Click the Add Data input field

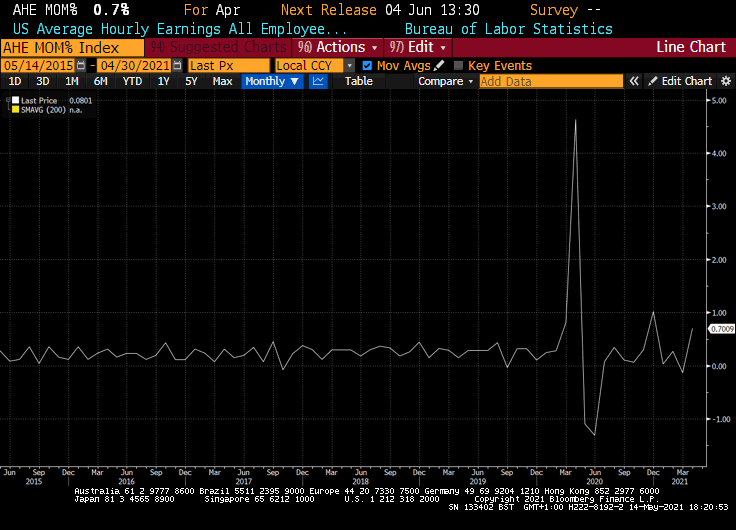[x=549, y=81]
